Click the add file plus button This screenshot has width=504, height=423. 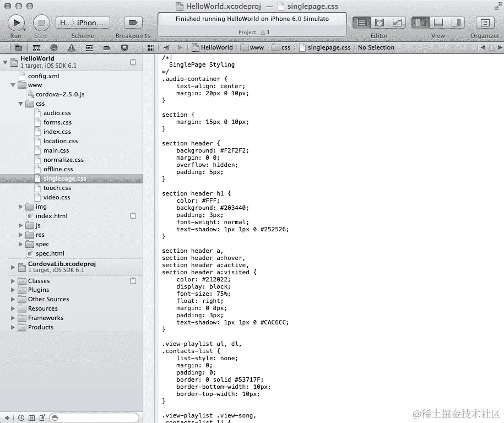tap(7, 418)
